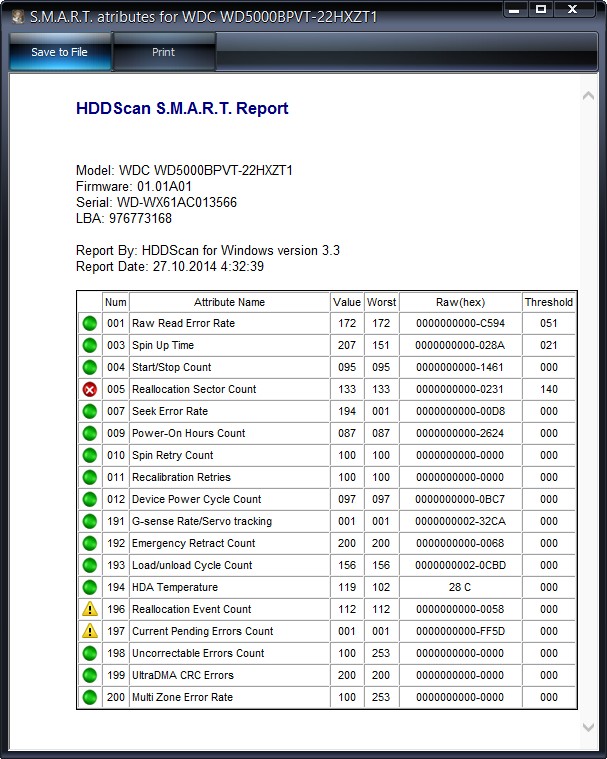
Task: Click the scroll up arrow of the report
Action: 588,96
